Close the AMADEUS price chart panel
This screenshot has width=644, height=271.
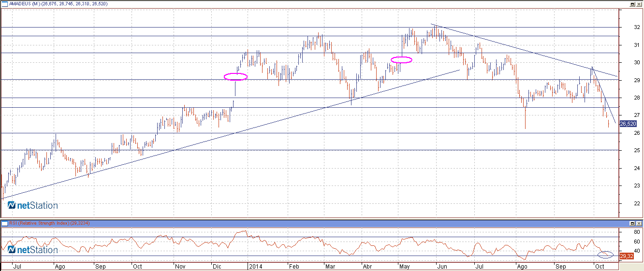point(639,3)
